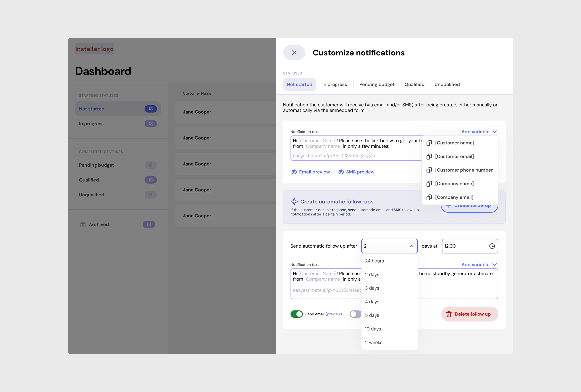
Task: Click the Installer logo in the dashboard
Action: coord(94,49)
